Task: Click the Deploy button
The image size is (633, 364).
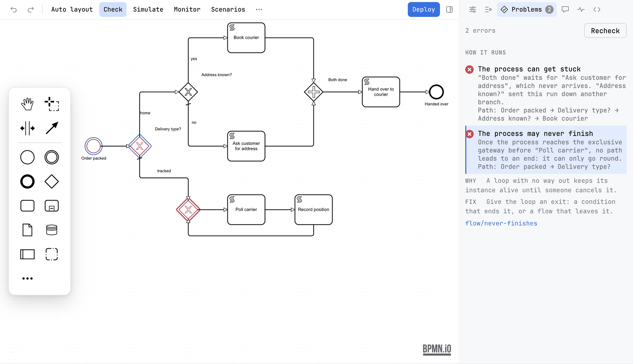Action: click(424, 9)
